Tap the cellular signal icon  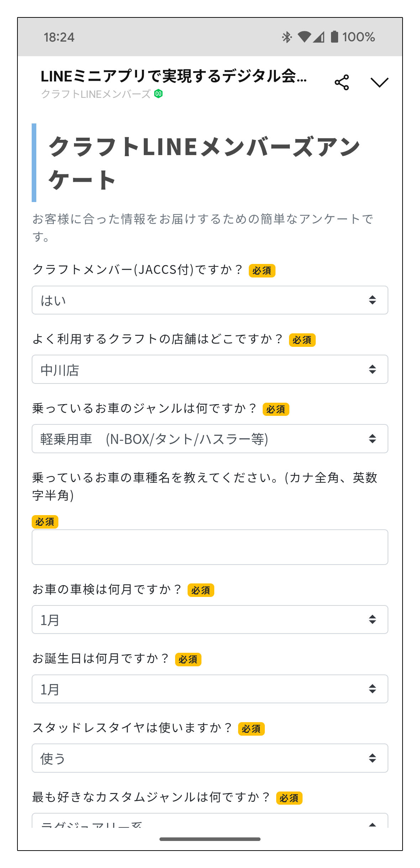click(x=319, y=37)
